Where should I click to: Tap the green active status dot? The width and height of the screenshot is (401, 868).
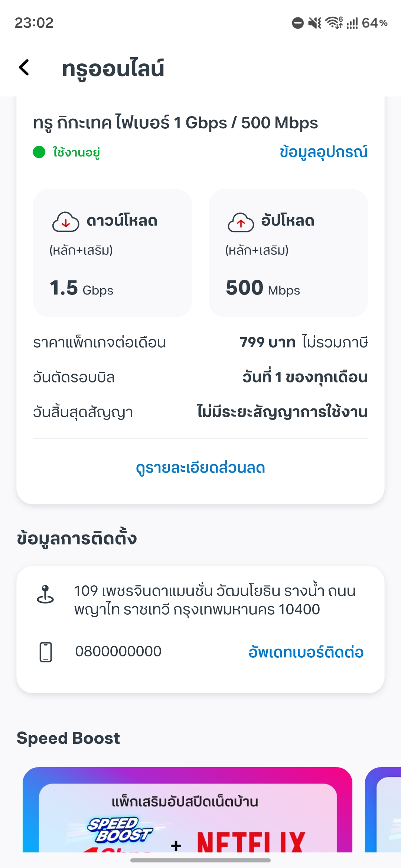click(39, 152)
